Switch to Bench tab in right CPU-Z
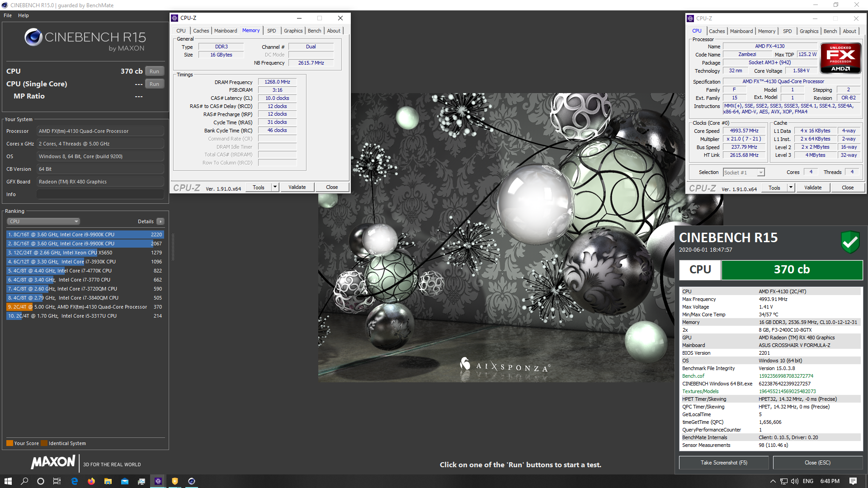Image resolution: width=868 pixels, height=488 pixels. (x=830, y=31)
